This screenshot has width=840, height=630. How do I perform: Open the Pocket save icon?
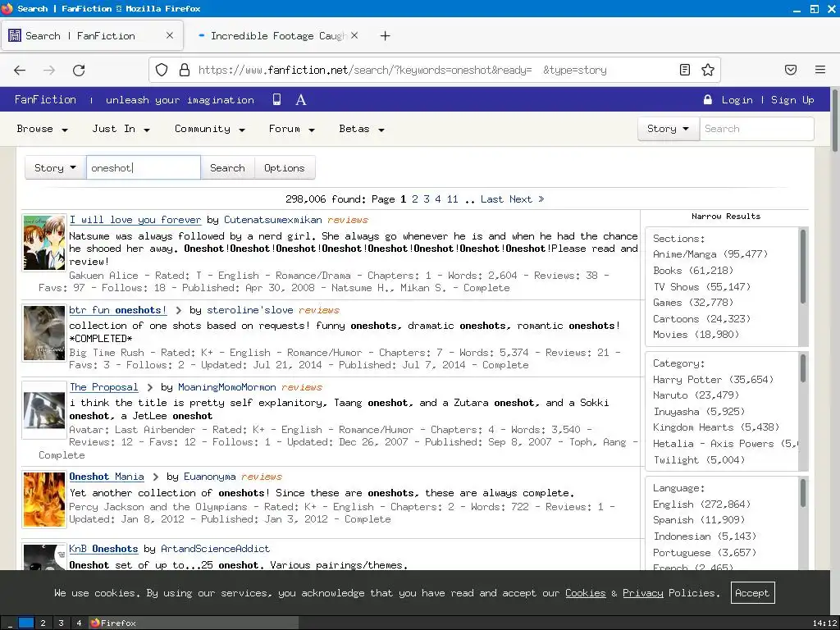[791, 70]
